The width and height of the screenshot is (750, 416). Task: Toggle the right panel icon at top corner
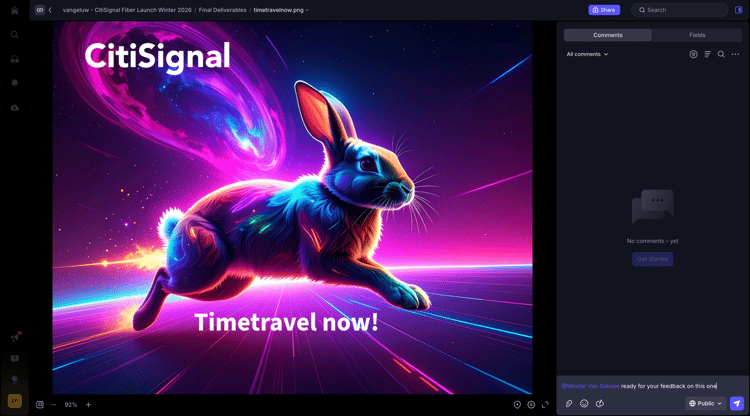click(739, 10)
